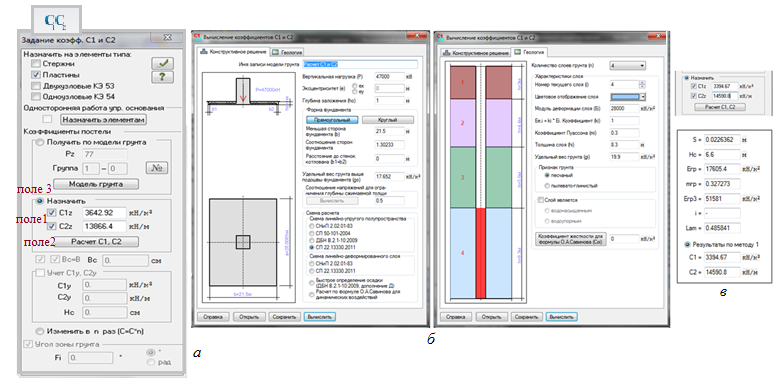Select the Получить по модели грунта radio button

[x=41, y=143]
